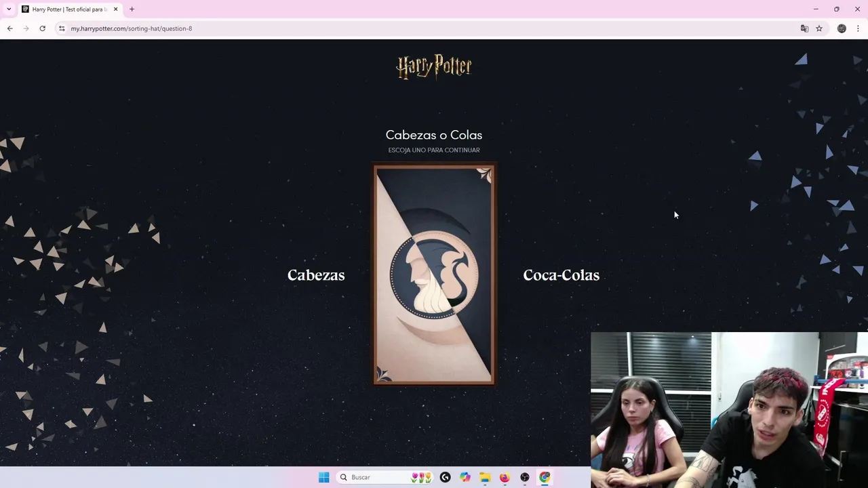Open Copilot from the taskbar
The height and width of the screenshot is (488, 868).
pos(465,477)
